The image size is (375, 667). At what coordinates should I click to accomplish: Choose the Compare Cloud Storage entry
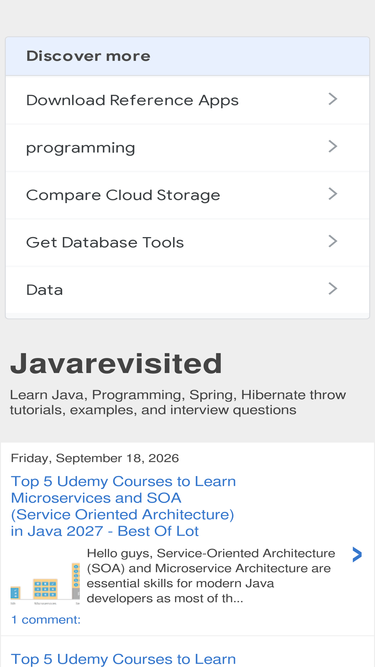188,195
